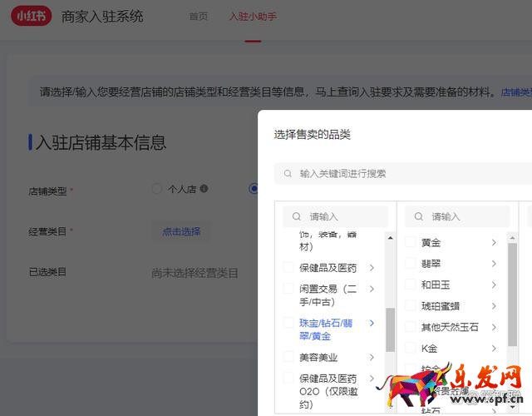Expand the 琥珀蜜蜡 subcategory arrow
532x416 pixels.
click(x=494, y=306)
